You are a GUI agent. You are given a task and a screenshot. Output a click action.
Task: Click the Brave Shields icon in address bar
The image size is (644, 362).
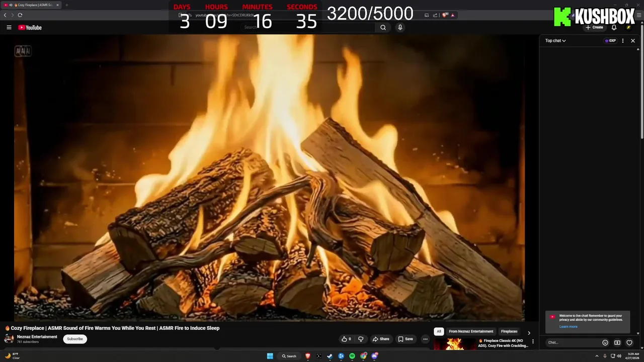click(445, 15)
